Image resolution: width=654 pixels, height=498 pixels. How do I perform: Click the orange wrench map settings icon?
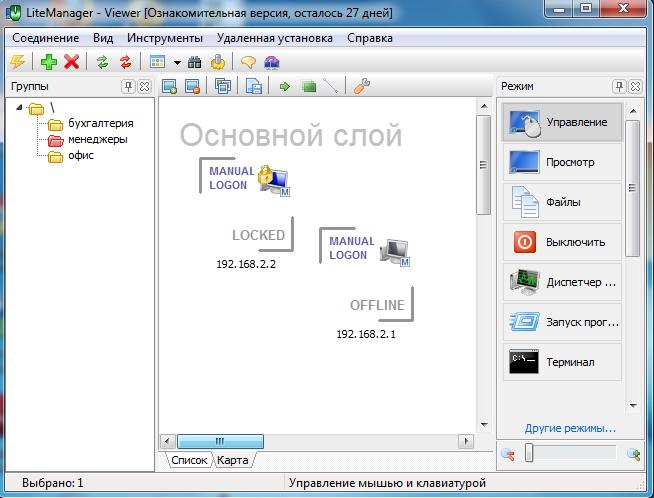coord(362,86)
